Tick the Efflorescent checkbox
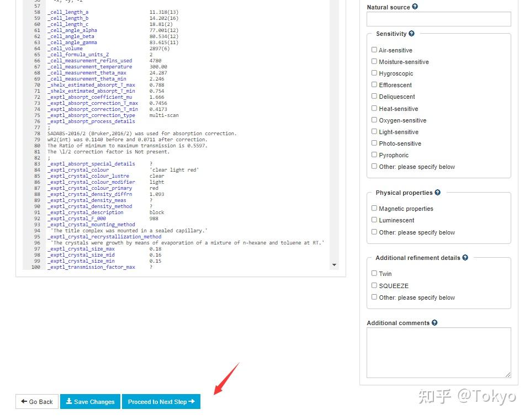The height and width of the screenshot is (420, 530). pyautogui.click(x=374, y=84)
